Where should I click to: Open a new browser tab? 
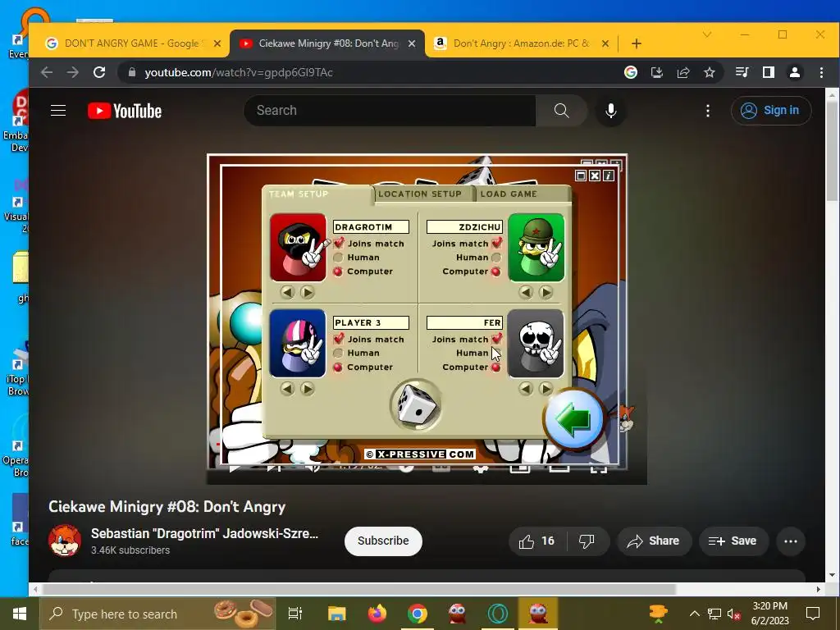tap(637, 43)
